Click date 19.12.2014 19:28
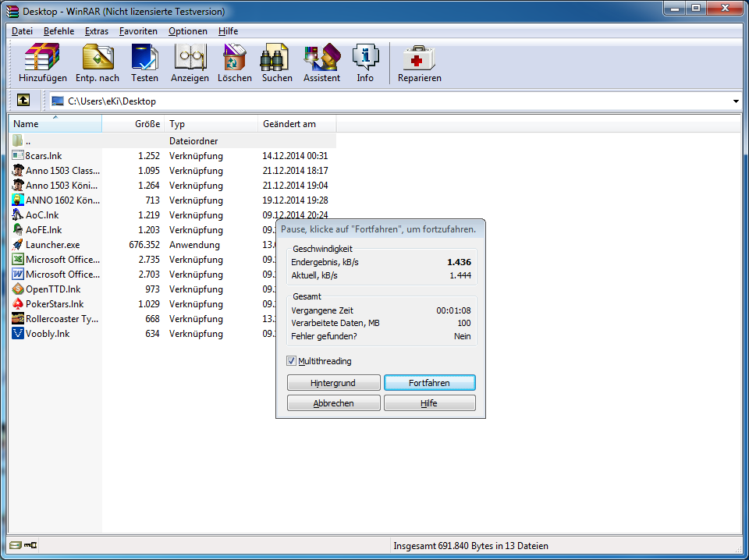Viewport: 749px width, 560px height. [295, 200]
